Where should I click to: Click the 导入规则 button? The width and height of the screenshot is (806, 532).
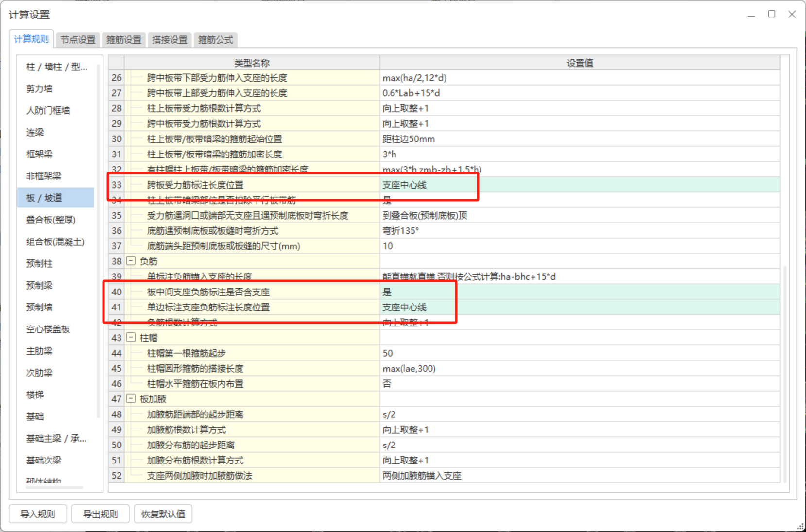pos(37,514)
